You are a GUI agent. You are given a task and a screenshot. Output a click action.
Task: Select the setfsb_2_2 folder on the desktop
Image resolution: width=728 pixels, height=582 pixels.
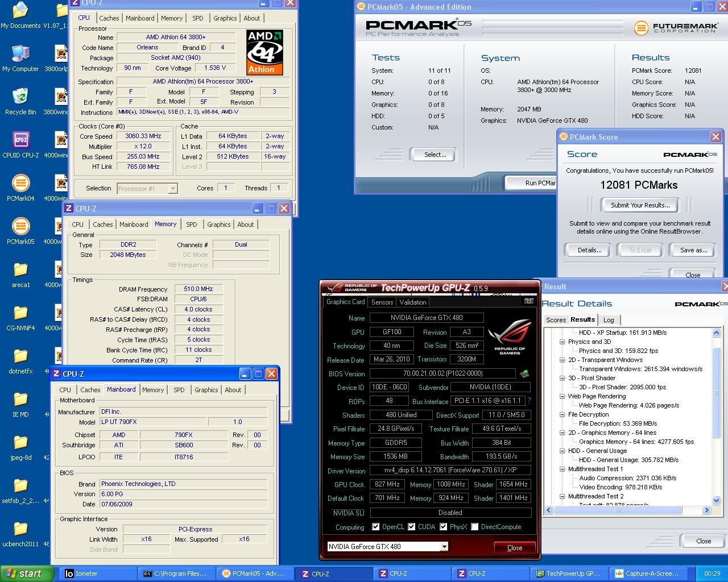click(x=20, y=490)
